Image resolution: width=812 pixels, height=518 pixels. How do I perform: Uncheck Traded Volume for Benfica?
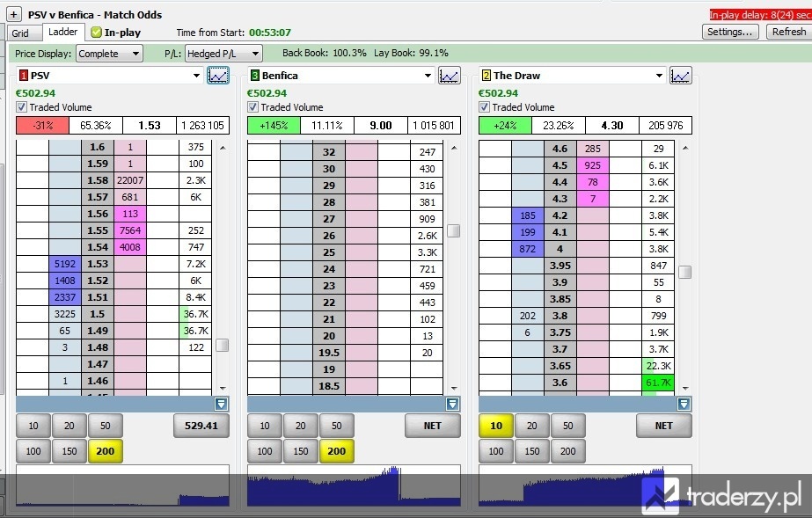[x=252, y=107]
